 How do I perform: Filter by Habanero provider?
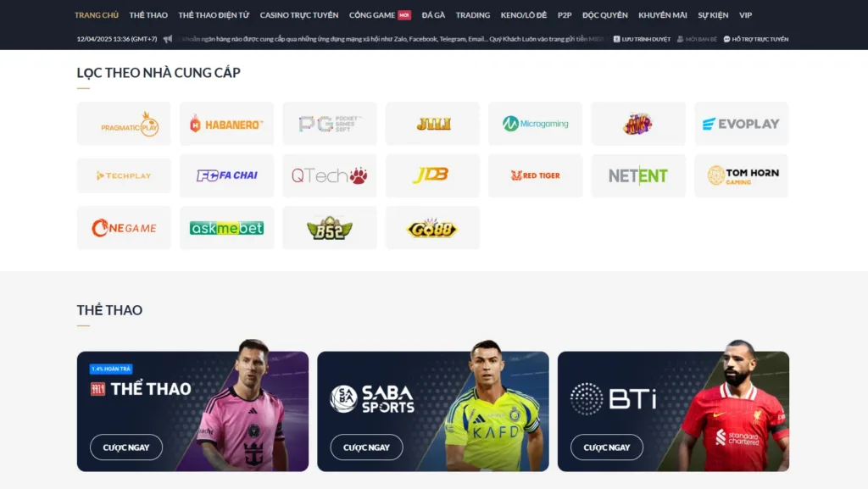tap(227, 124)
